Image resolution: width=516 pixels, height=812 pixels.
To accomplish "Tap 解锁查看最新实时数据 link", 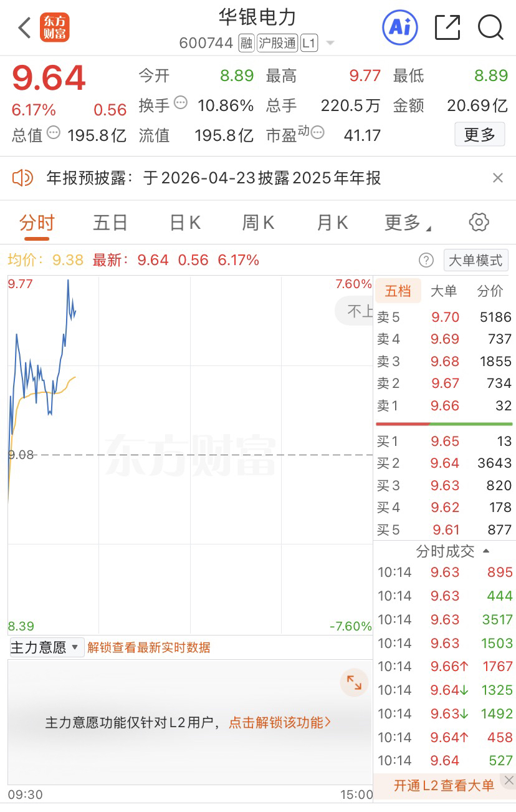I will [149, 648].
